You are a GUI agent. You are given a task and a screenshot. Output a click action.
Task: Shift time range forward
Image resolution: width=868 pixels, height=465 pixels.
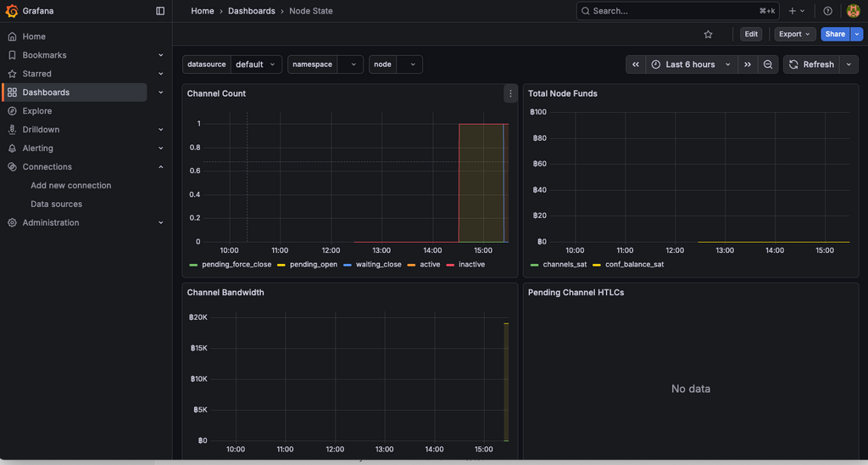point(747,64)
